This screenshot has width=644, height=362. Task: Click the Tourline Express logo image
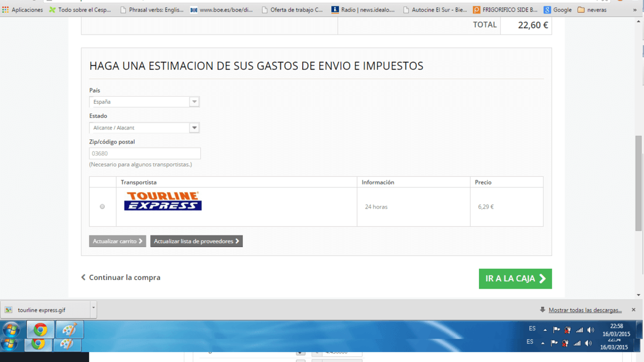pos(163,201)
